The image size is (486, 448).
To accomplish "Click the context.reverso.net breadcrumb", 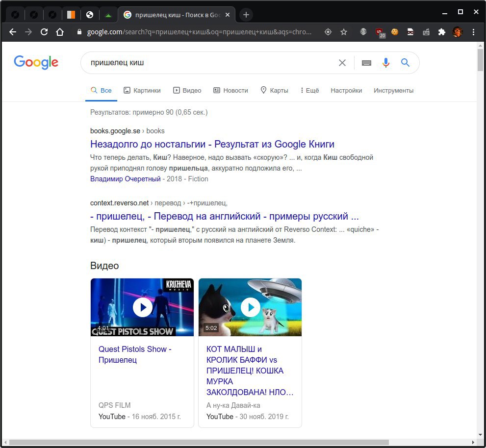I will 159,203.
